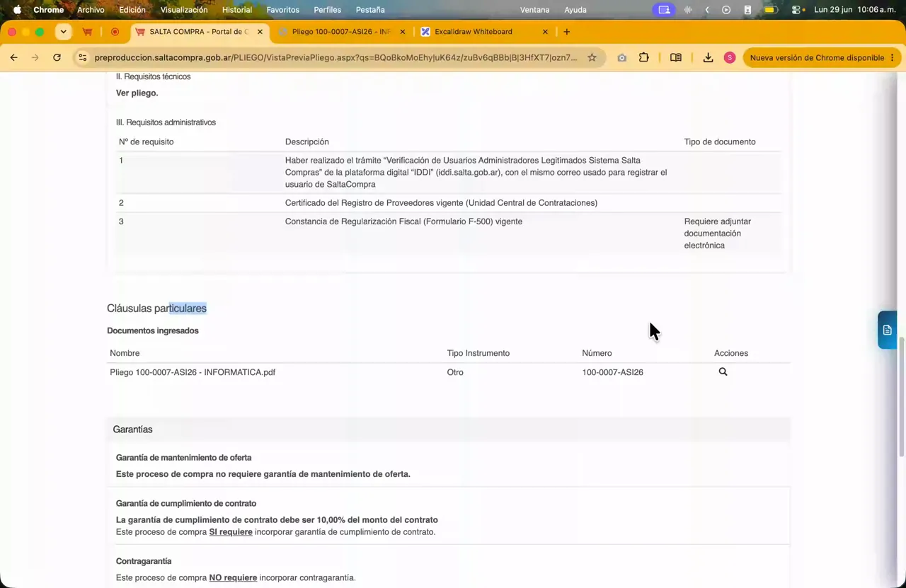Close the Excalidraw Whiteboard tab
Image resolution: width=906 pixels, height=588 pixels.
(x=545, y=32)
